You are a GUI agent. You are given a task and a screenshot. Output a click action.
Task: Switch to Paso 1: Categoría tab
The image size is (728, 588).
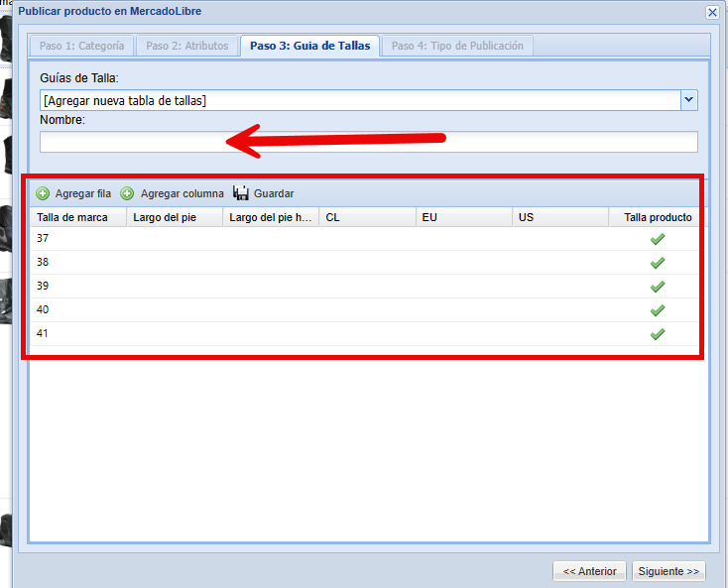[81, 46]
